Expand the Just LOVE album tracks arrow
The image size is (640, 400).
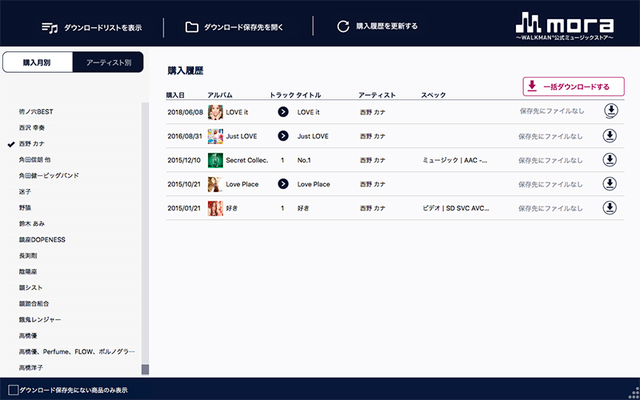point(283,135)
